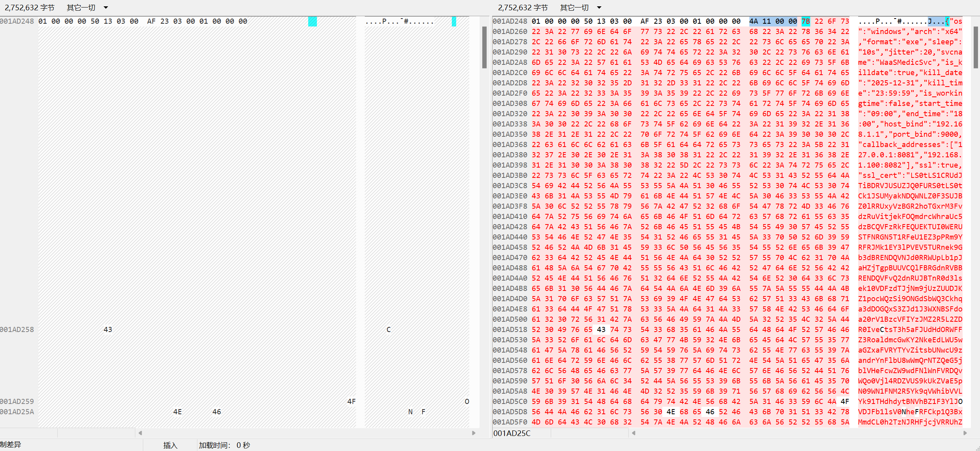The image size is (980, 451).
Task: Select the 43 byte at left 001AD258
Action: [108, 330]
